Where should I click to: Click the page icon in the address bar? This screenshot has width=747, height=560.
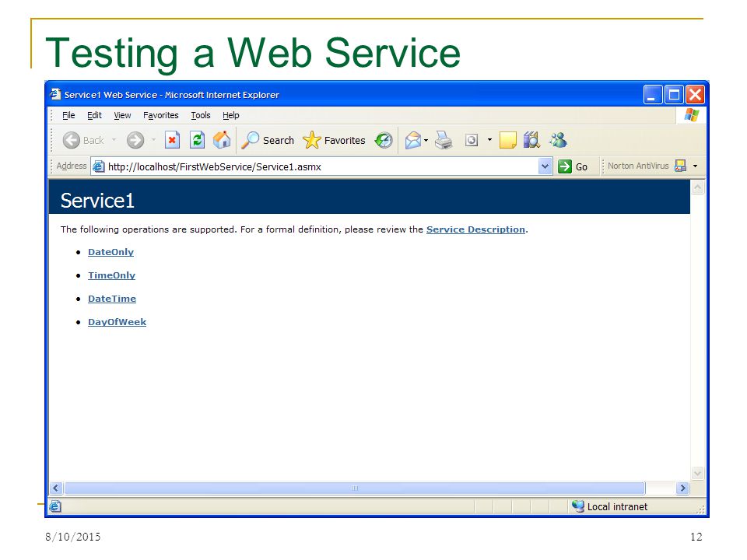tap(98, 166)
